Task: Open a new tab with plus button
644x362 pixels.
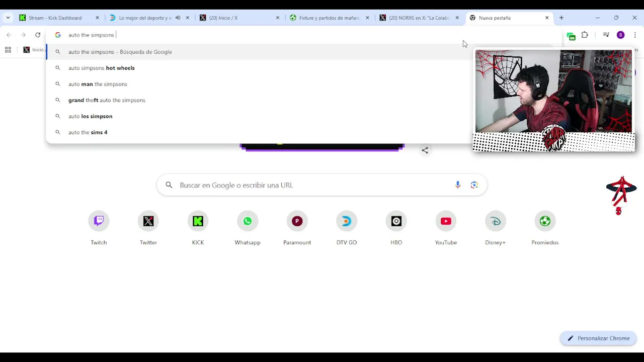Action: tap(561, 18)
